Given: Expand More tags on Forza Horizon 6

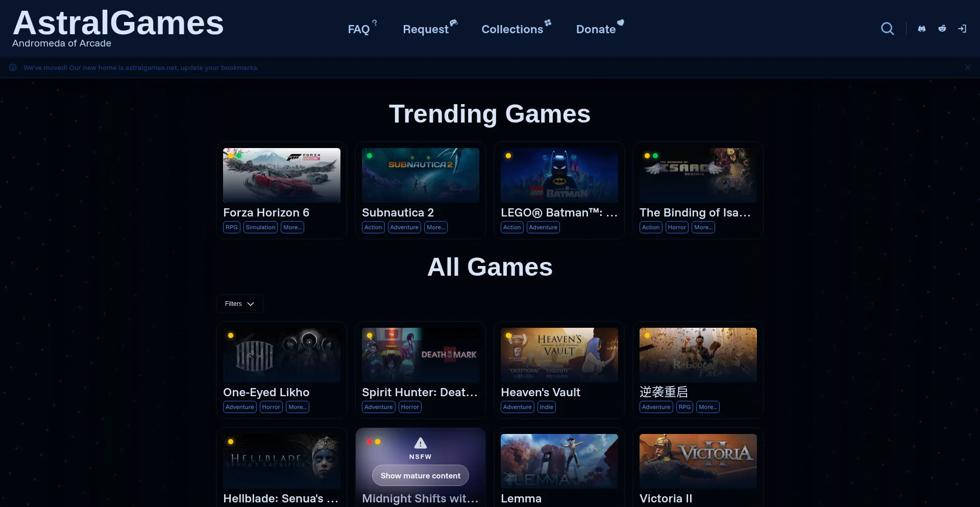Looking at the screenshot, I should pyautogui.click(x=292, y=227).
